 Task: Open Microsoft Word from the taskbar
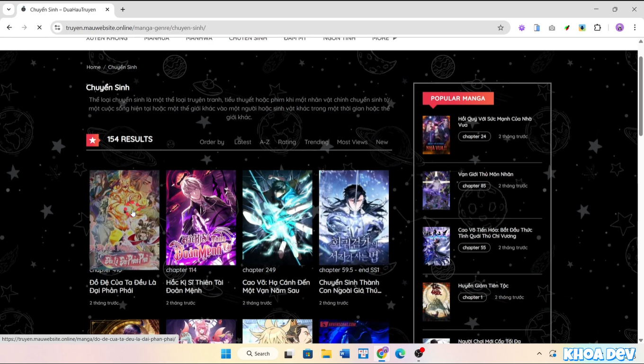(x=345, y=354)
